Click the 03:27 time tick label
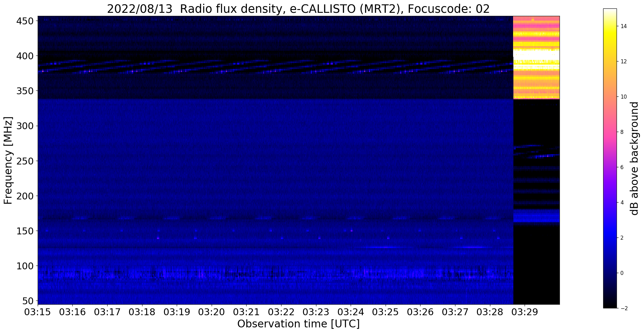 (x=455, y=312)
